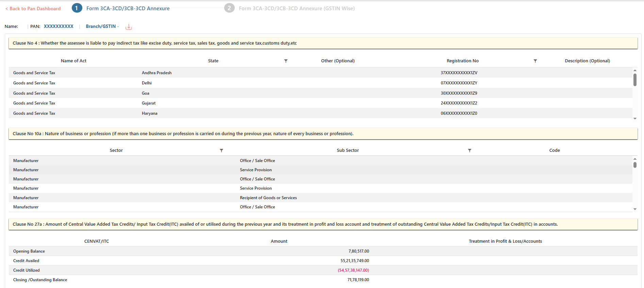Go to step 1 circle icon
This screenshot has width=644, height=288.
coord(77,8)
